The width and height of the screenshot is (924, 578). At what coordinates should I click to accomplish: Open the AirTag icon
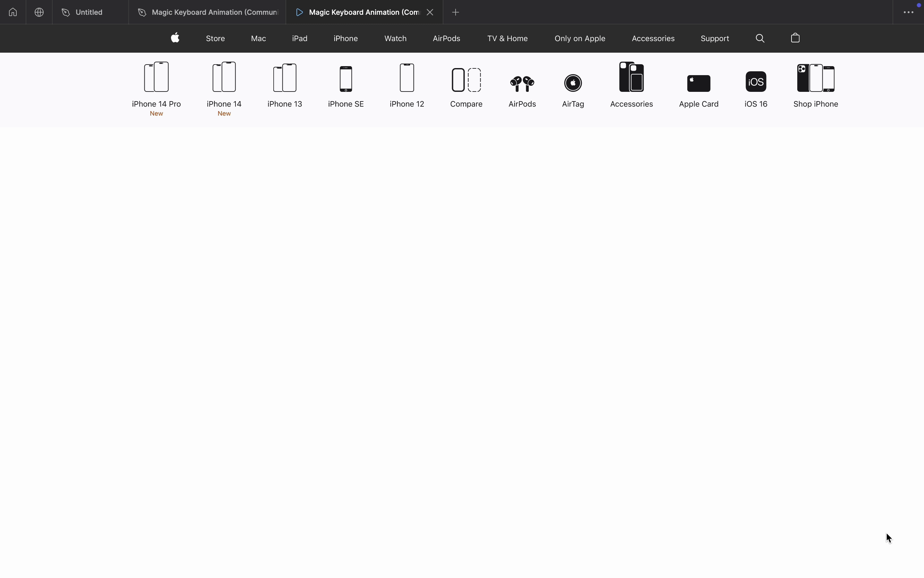(x=573, y=83)
